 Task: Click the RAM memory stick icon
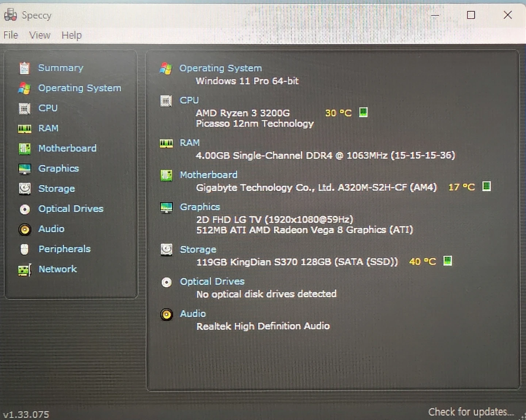tap(24, 128)
